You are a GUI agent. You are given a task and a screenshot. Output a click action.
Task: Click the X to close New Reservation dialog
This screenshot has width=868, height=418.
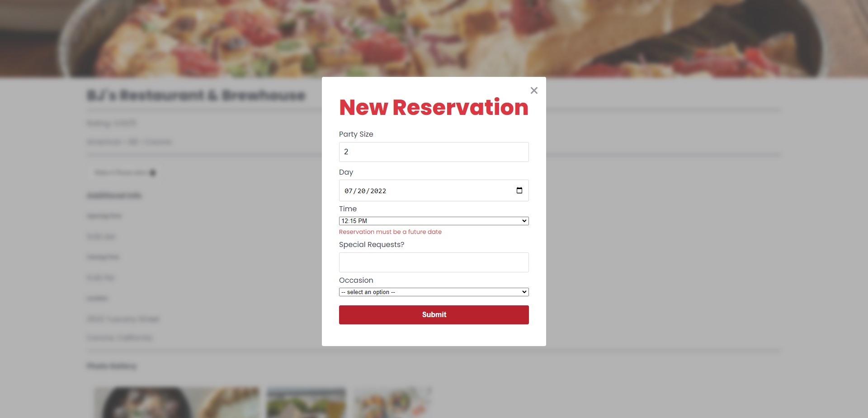(x=534, y=90)
